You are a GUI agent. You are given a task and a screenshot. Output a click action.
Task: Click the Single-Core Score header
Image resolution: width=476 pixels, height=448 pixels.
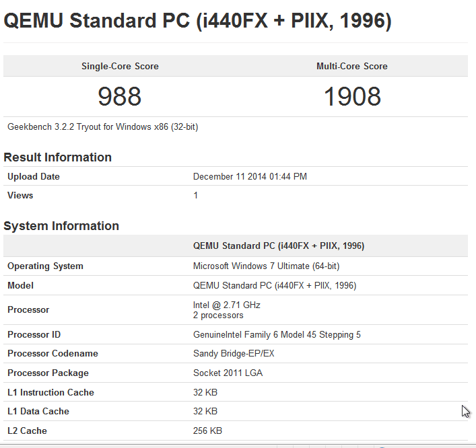(x=120, y=67)
